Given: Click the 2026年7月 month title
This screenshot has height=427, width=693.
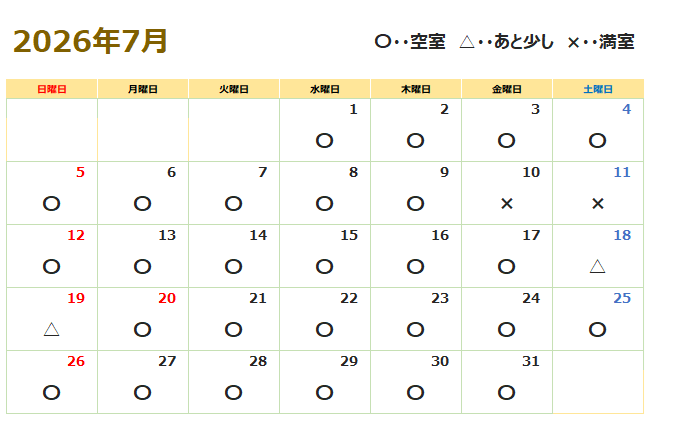Looking at the screenshot, I should [x=90, y=42].
